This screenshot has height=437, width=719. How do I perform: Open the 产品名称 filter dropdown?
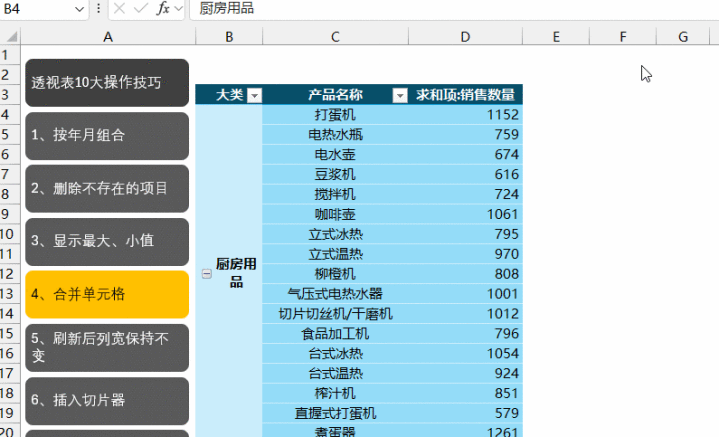(400, 96)
